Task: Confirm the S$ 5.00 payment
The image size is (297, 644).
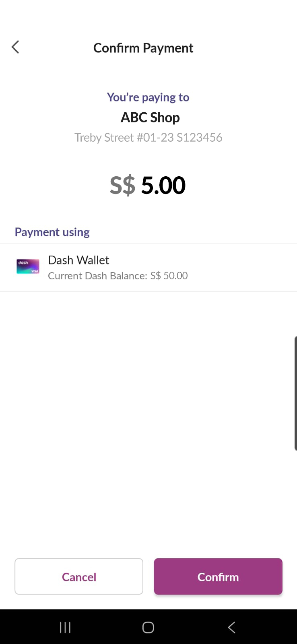Action: tap(218, 576)
